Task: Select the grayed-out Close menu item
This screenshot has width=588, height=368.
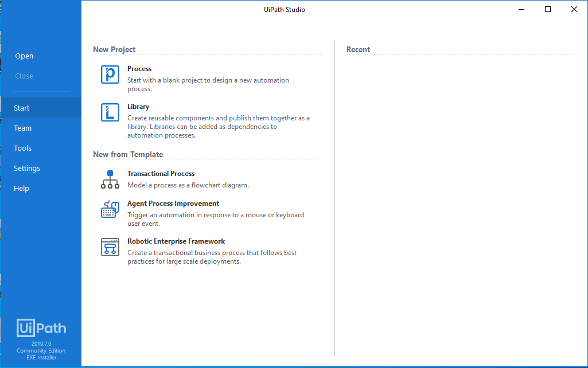Action: (x=24, y=76)
